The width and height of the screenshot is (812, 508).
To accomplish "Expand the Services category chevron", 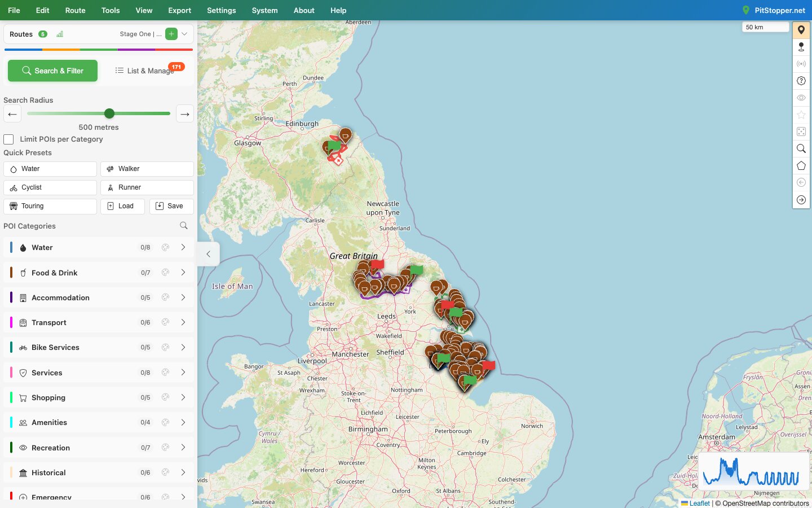I will tap(183, 373).
